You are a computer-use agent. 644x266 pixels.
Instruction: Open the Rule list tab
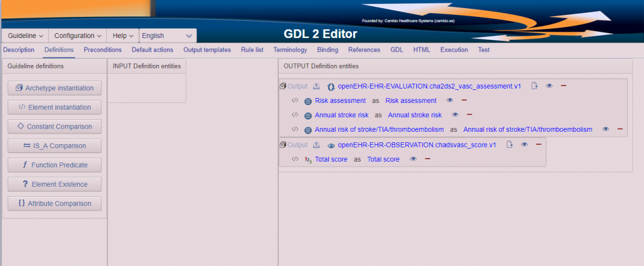(x=252, y=50)
